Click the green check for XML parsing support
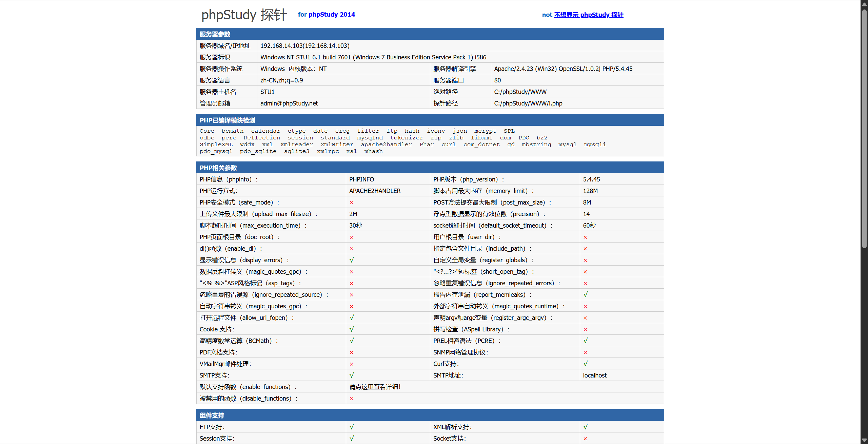The width and height of the screenshot is (868, 444). pos(585,427)
